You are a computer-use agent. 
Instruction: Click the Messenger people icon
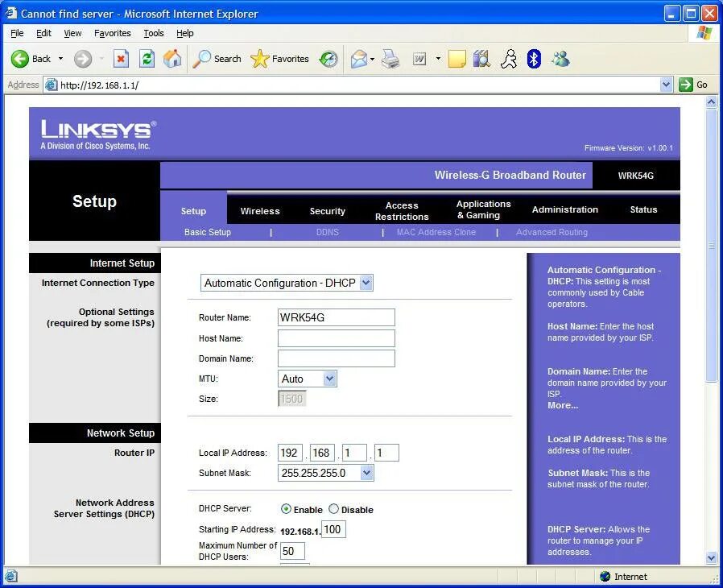pyautogui.click(x=560, y=59)
